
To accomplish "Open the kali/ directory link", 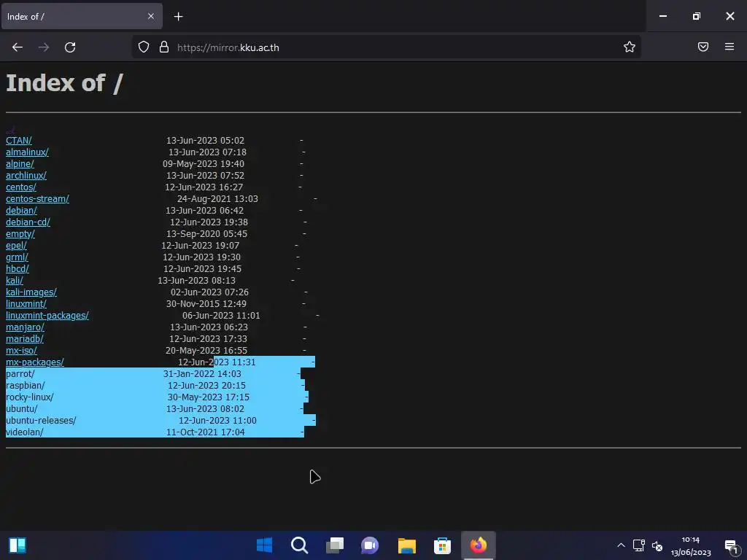I will [15, 281].
